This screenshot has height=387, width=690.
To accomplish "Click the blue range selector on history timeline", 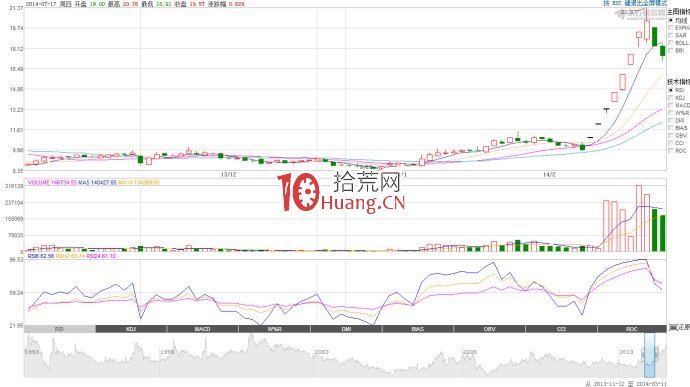I will [650, 355].
